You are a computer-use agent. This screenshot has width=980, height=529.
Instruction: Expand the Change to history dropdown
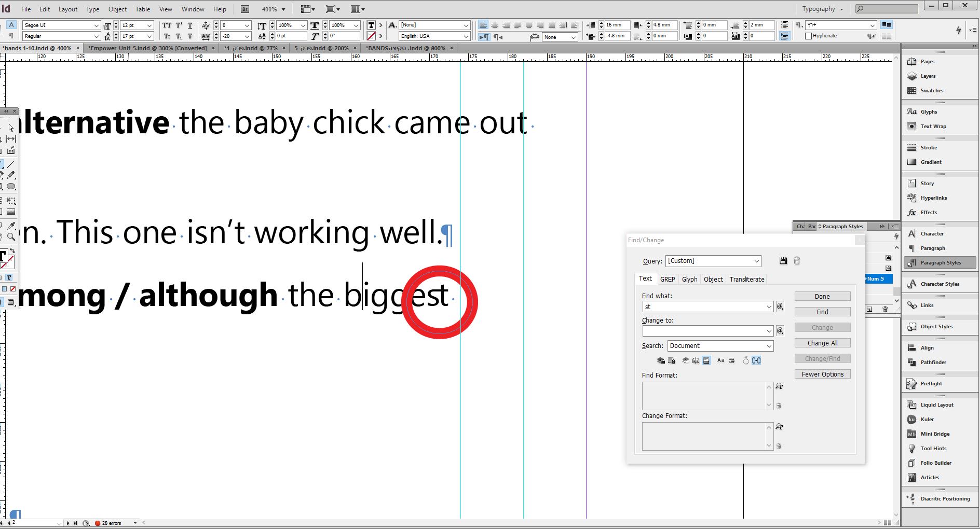pyautogui.click(x=769, y=331)
